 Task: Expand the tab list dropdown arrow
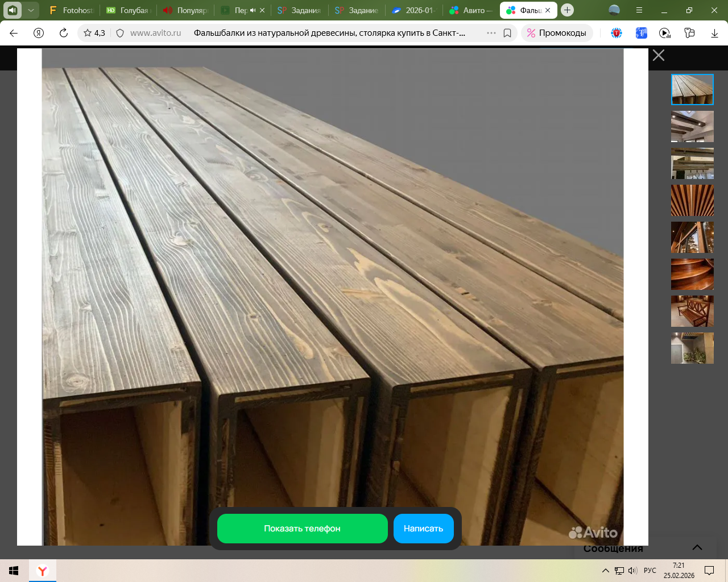[31, 10]
